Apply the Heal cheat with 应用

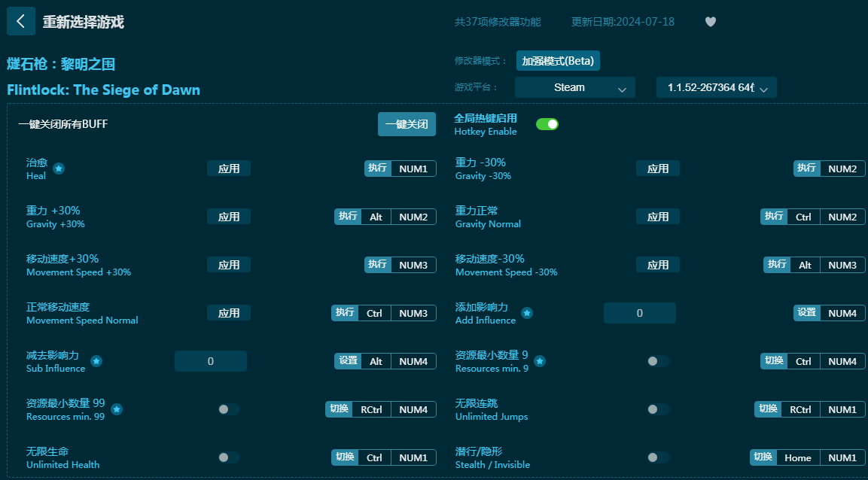(229, 169)
